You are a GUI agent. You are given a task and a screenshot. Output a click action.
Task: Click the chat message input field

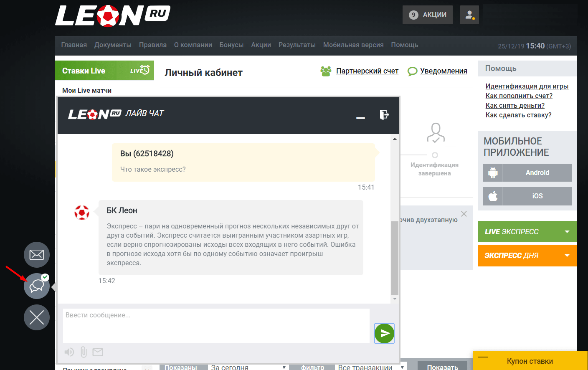pos(216,326)
